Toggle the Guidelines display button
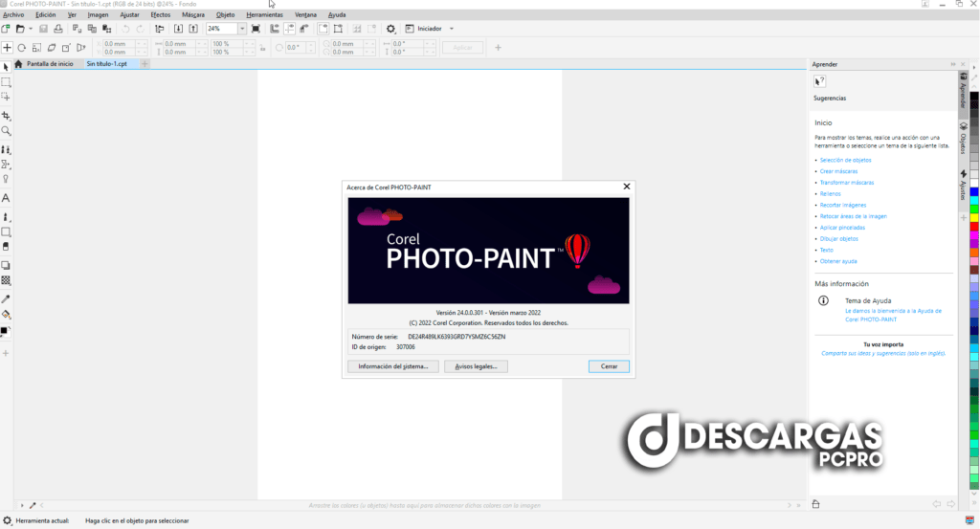980x529 pixels. 289,29
